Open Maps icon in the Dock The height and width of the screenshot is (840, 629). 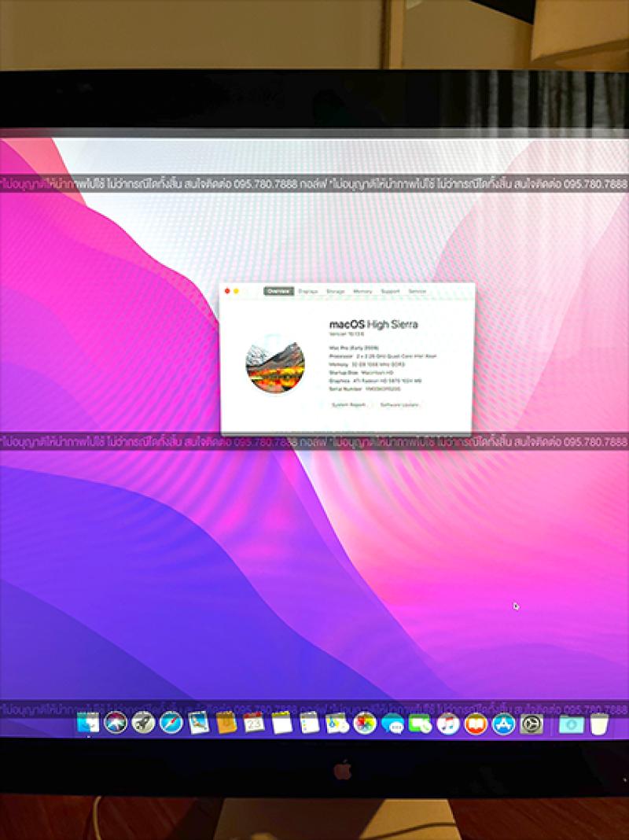pyautogui.click(x=337, y=724)
